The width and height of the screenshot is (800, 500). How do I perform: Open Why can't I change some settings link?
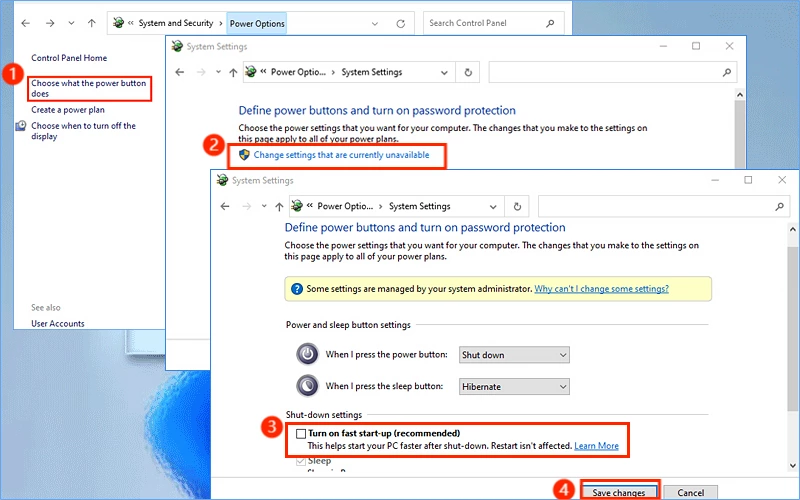click(602, 288)
